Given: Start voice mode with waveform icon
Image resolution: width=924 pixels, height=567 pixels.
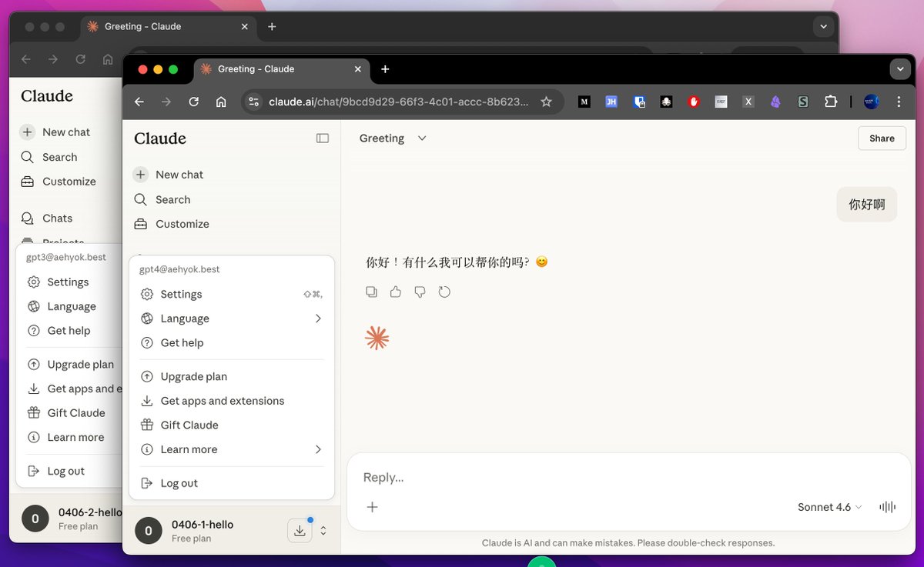Looking at the screenshot, I should [888, 507].
